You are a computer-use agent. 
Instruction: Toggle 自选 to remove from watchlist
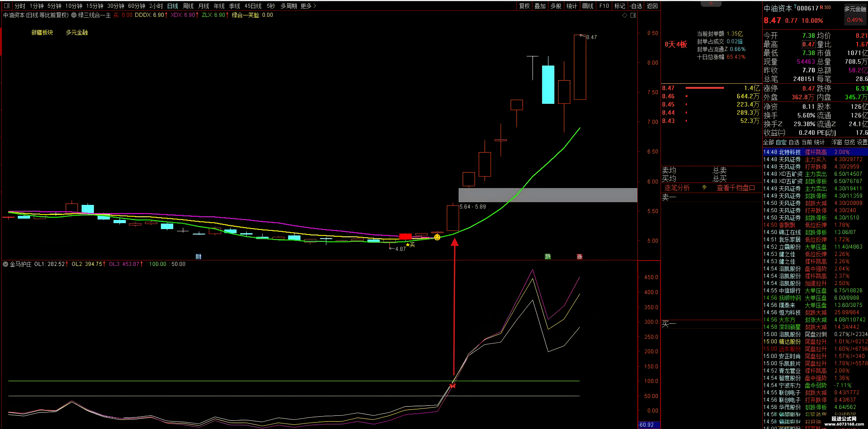click(x=635, y=6)
